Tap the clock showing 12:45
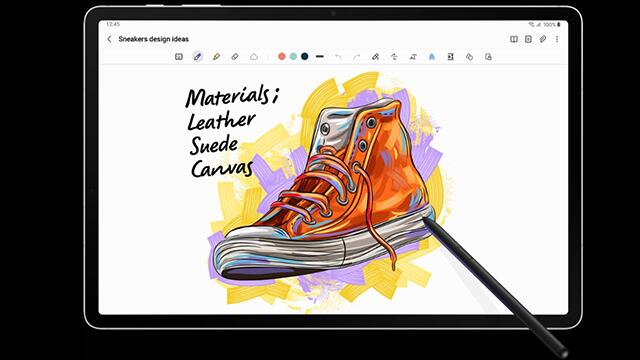 113,24
